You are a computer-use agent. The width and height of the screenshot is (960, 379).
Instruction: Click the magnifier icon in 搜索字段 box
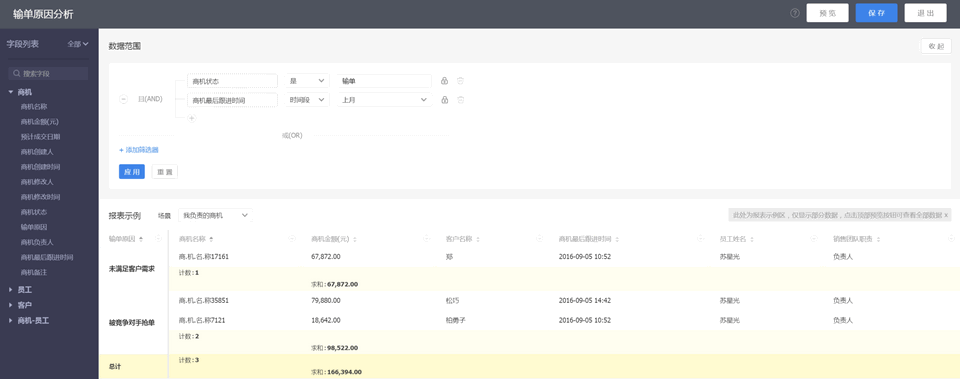[17, 73]
